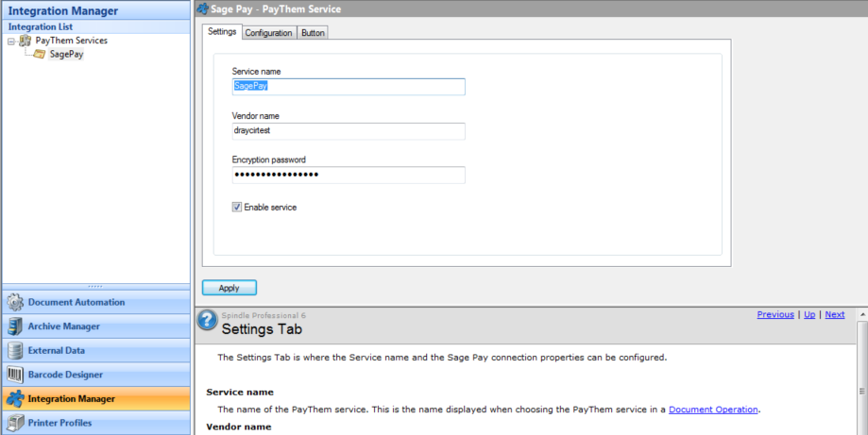Click the PayThem Services tree icon
The height and width of the screenshot is (435, 868).
pyautogui.click(x=25, y=41)
